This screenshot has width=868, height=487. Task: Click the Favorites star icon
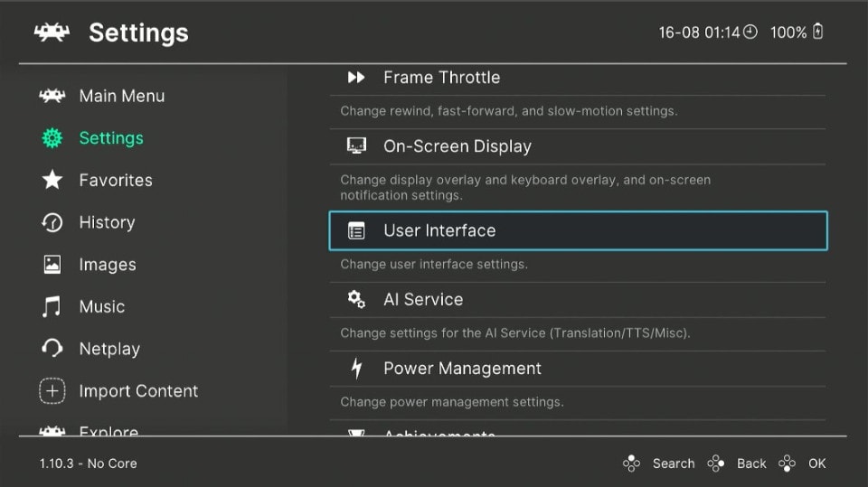pos(52,180)
